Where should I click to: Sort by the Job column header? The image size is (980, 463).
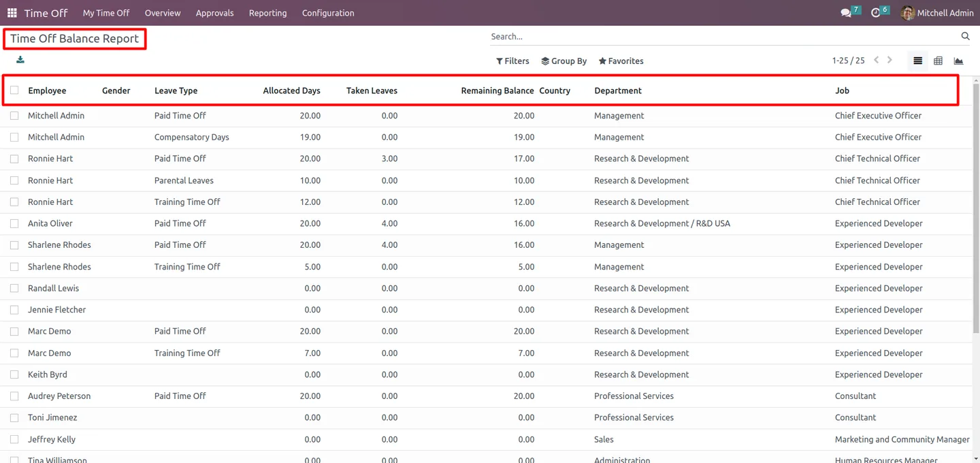point(842,91)
